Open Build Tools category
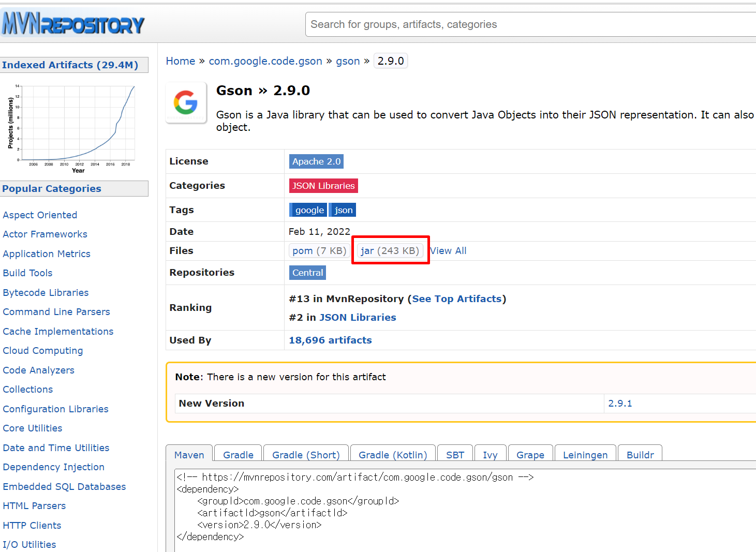The width and height of the screenshot is (756, 552). click(x=27, y=273)
